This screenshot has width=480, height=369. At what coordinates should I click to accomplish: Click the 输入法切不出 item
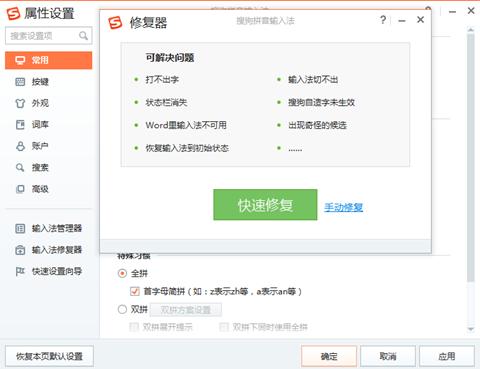point(313,80)
